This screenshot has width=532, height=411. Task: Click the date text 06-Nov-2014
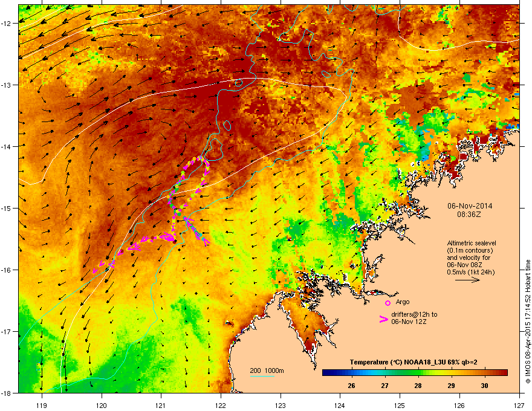click(470, 206)
